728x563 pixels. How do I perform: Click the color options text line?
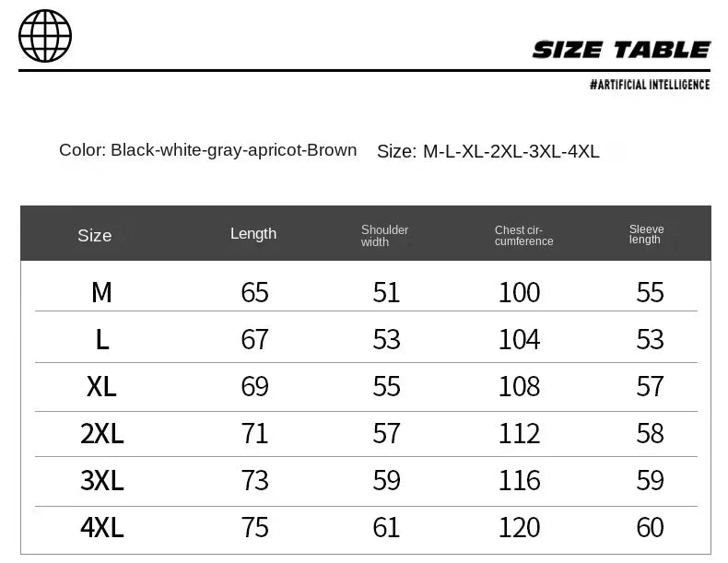coord(207,150)
